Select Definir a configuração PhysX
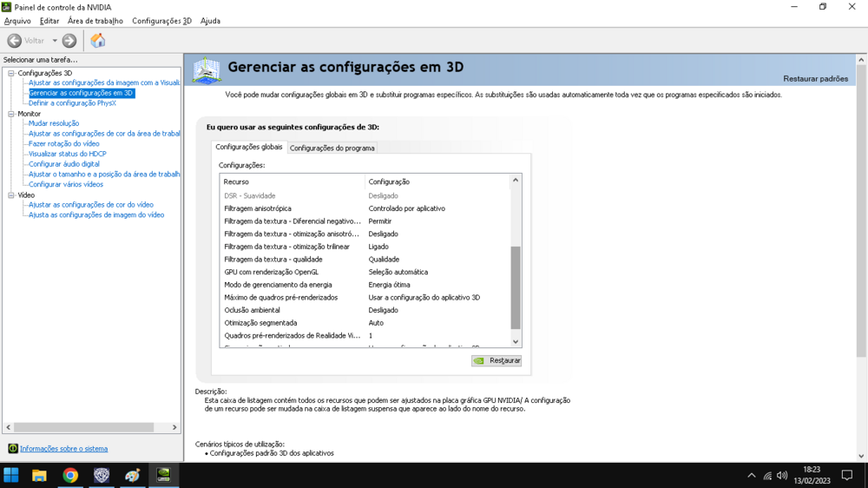Viewport: 868px width, 488px height. 72,103
